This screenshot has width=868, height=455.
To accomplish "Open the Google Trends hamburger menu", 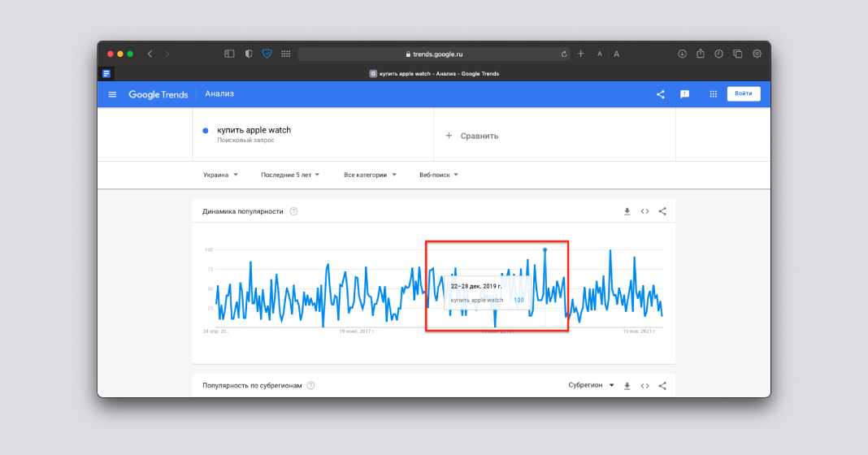I will [x=112, y=94].
